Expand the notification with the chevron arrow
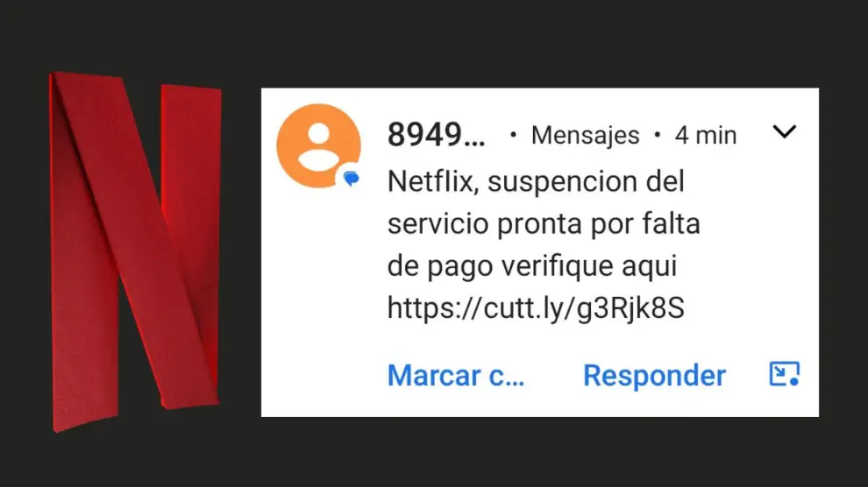 coord(785,132)
